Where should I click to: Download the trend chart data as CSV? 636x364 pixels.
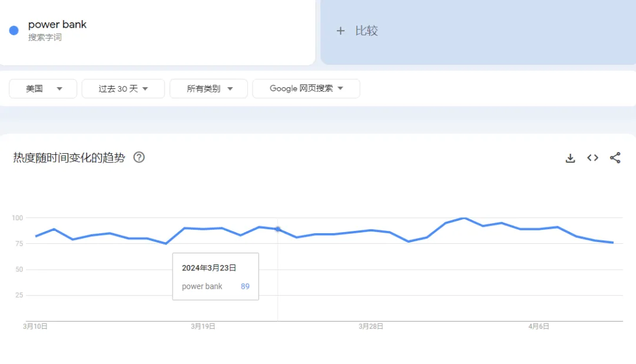click(x=570, y=158)
